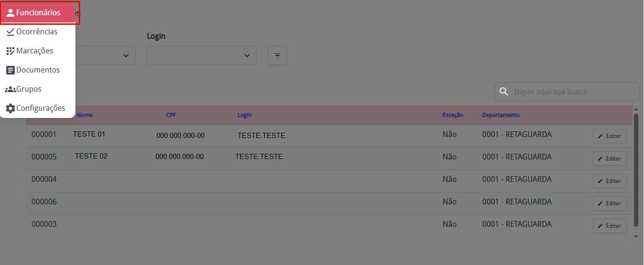Click the Marcações grid icon
The image size is (644, 265).
(10, 51)
